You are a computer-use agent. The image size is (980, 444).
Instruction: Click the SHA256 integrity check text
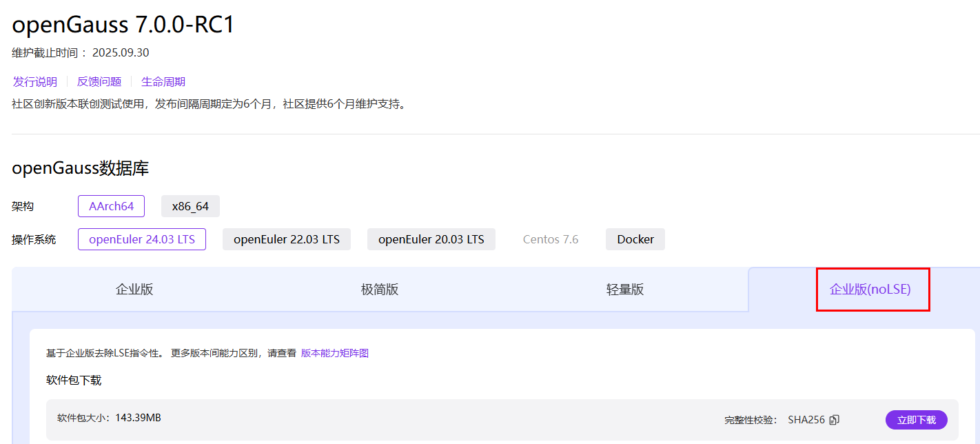807,420
